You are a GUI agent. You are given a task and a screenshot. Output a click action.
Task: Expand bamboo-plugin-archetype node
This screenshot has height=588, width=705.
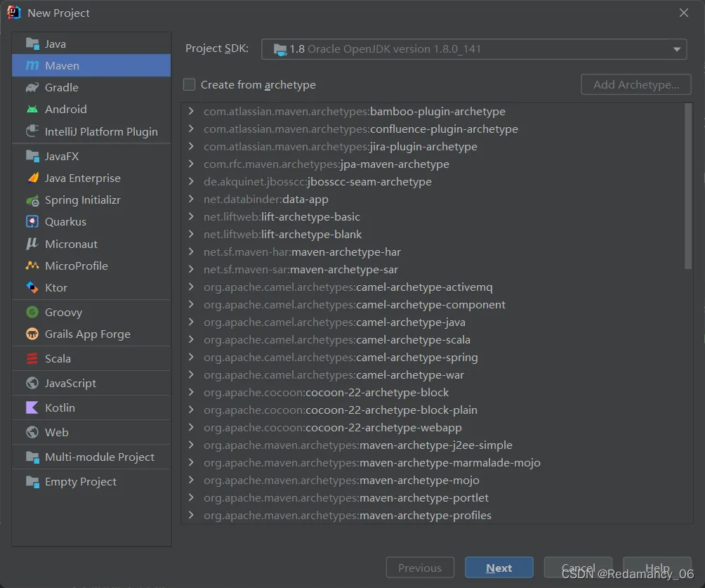[191, 111]
